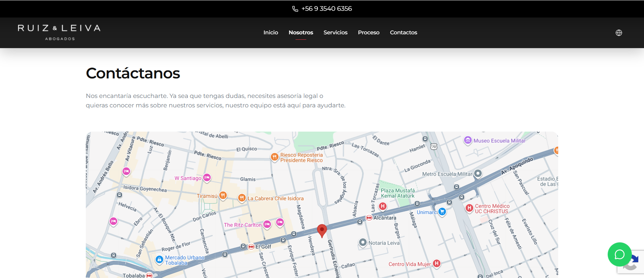Screen dimensions: 644x278
Task: Click W Santiago hotel marker
Action: (207, 178)
